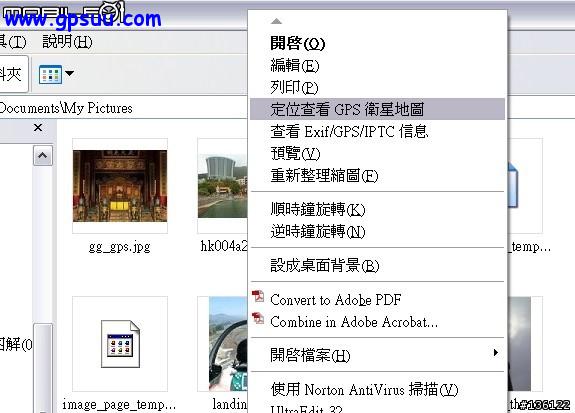
Task: Select the hk004a2 building photo thumbnail
Action: tap(223, 186)
